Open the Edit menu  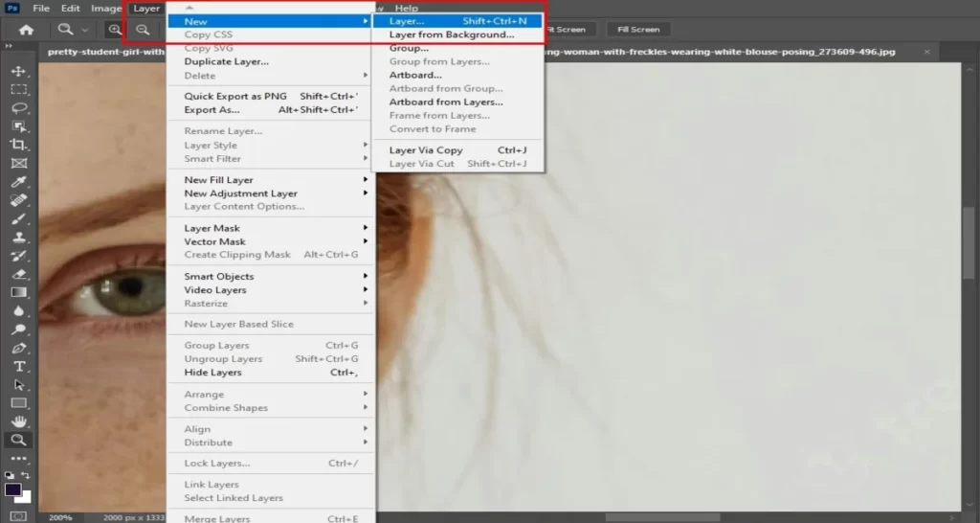70,8
